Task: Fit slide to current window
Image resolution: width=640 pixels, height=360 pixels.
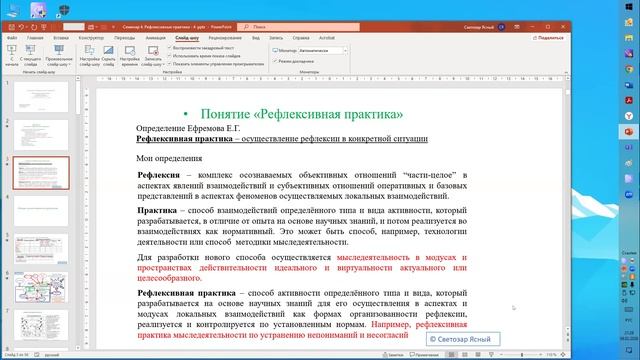Action: pyautogui.click(x=563, y=355)
